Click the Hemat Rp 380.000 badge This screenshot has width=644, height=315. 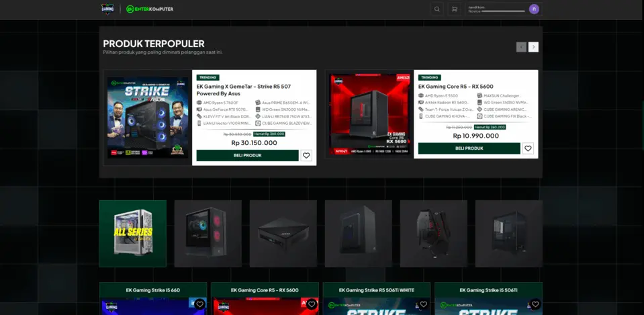pos(269,134)
